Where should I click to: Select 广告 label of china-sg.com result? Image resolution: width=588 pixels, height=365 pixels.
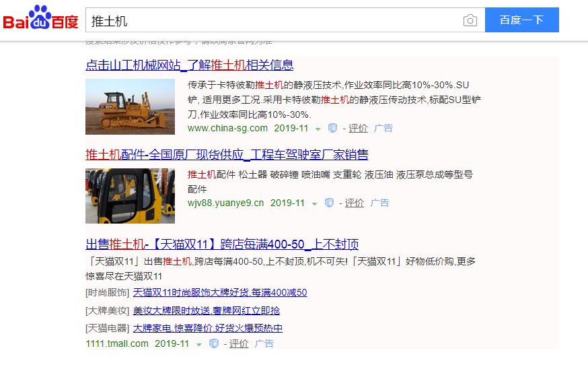[x=383, y=129]
